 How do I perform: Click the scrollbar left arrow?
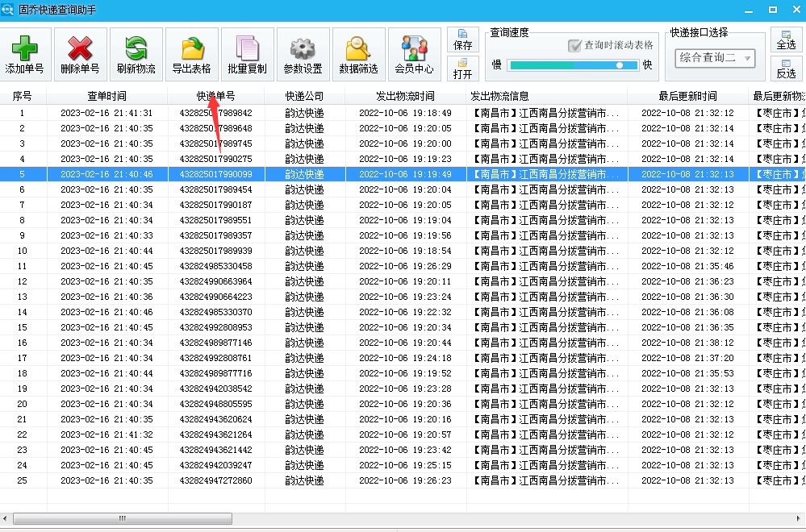coord(5,518)
